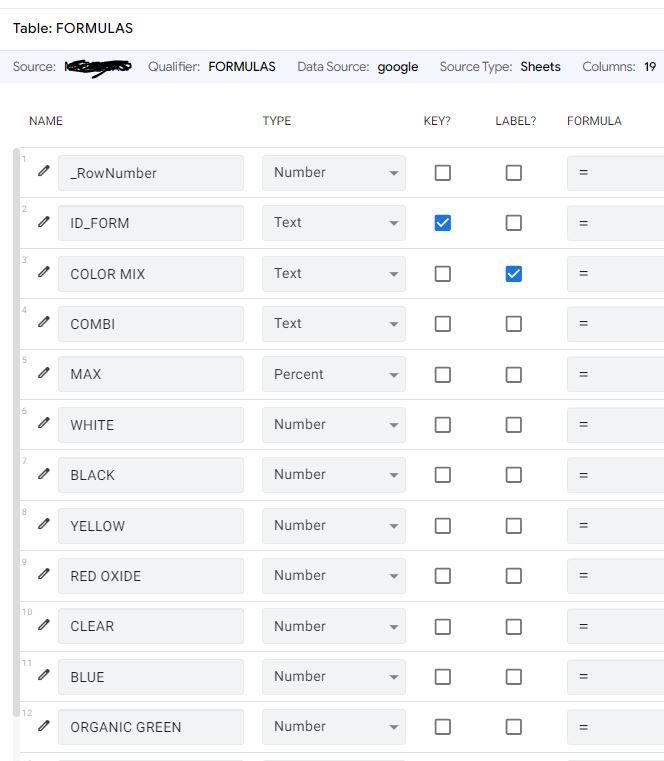Click the google data source value
Screen dimensions: 664x761
(x=398, y=66)
